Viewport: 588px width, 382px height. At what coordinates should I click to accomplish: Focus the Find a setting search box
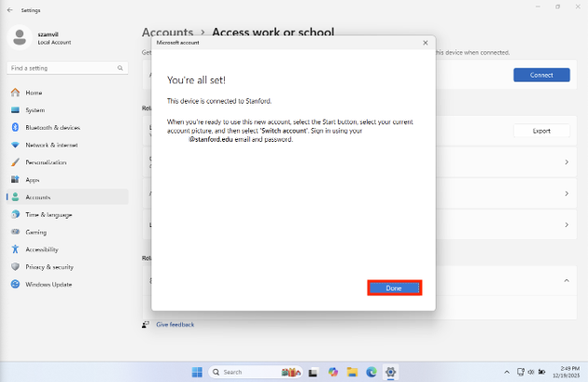click(x=67, y=68)
